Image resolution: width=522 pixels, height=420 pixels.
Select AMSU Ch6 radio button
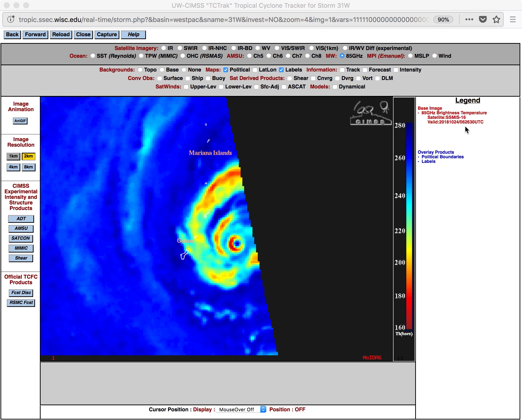coord(269,56)
